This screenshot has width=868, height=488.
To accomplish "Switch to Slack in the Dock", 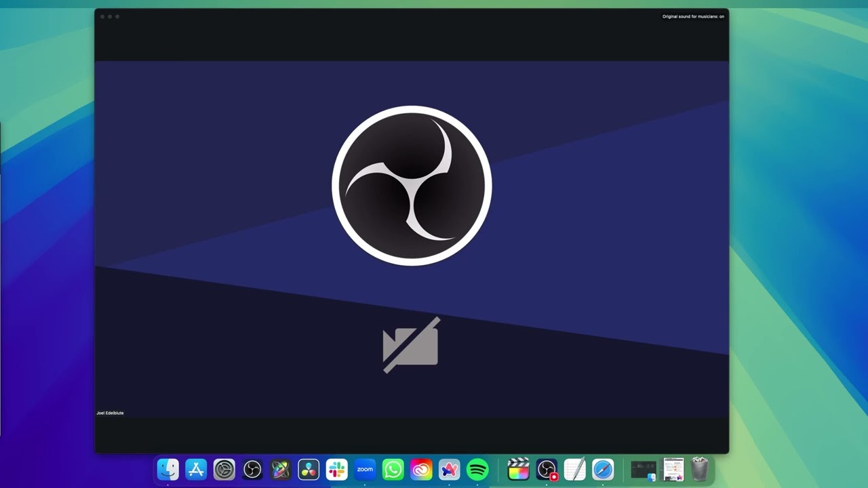I will click(x=337, y=469).
